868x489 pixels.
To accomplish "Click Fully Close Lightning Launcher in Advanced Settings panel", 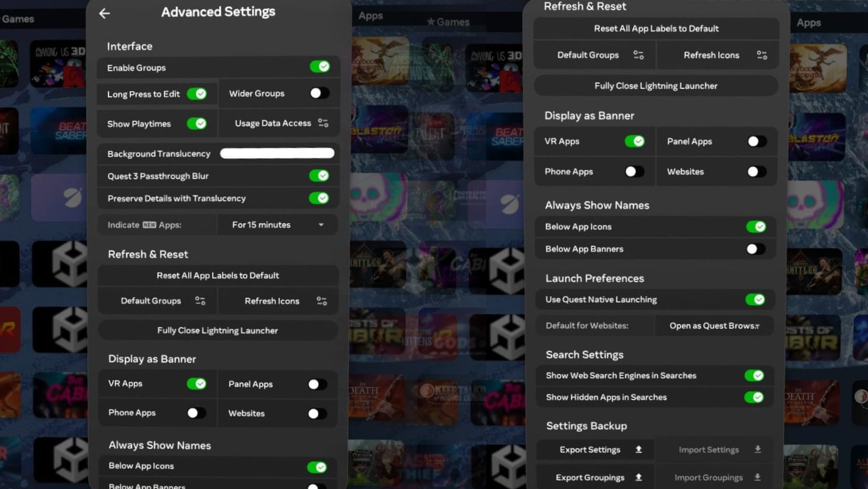I will coord(217,331).
